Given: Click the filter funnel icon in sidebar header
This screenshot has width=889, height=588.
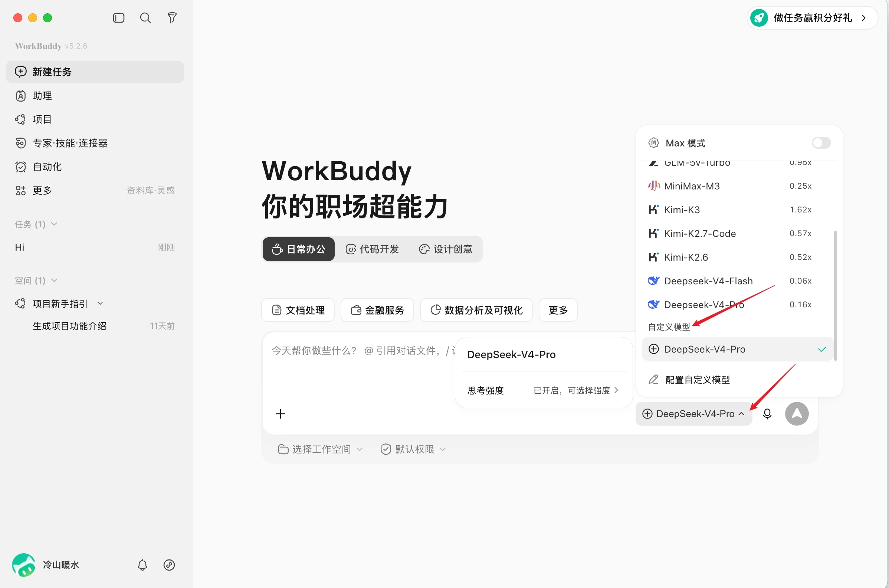Looking at the screenshot, I should coord(172,18).
